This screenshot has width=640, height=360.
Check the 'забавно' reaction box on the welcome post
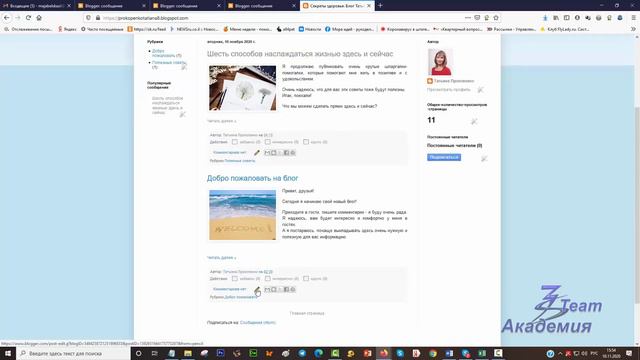point(235,278)
